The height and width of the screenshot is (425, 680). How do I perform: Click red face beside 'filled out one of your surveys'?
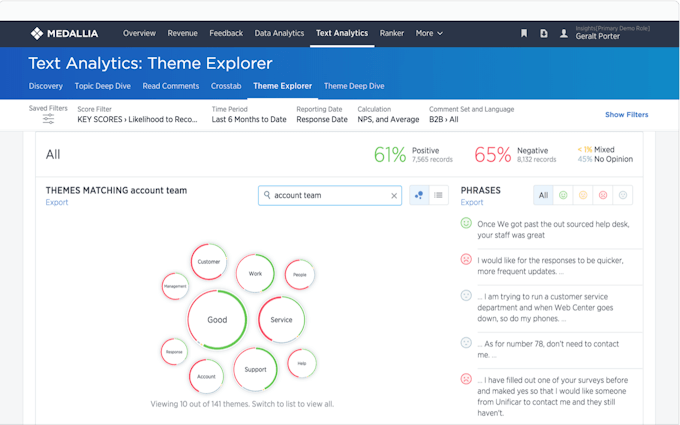pos(466,379)
